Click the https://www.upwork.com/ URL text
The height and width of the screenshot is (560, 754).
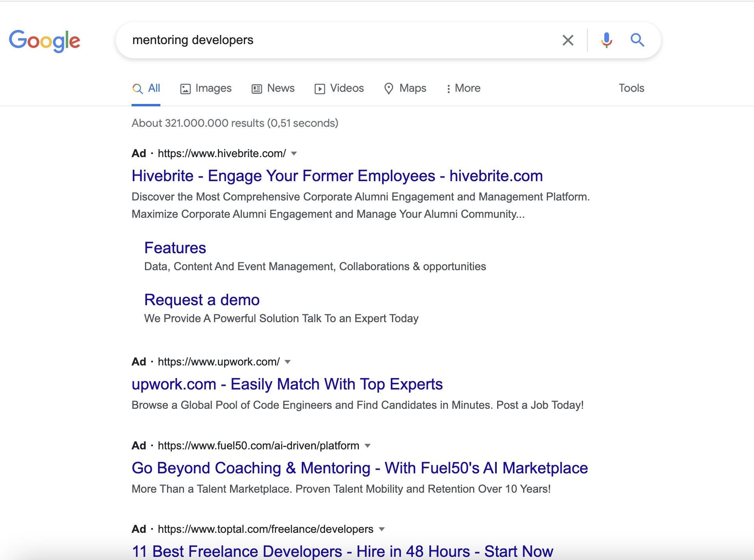[219, 362]
